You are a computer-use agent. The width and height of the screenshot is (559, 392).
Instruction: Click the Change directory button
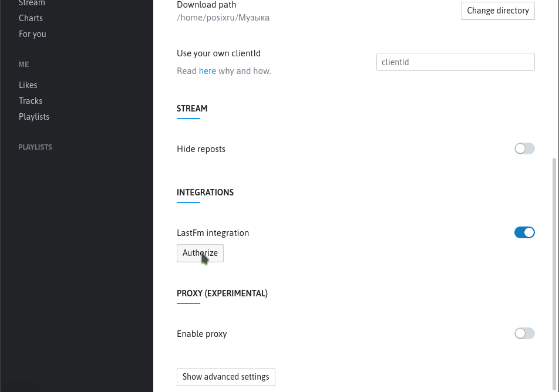[x=498, y=11]
